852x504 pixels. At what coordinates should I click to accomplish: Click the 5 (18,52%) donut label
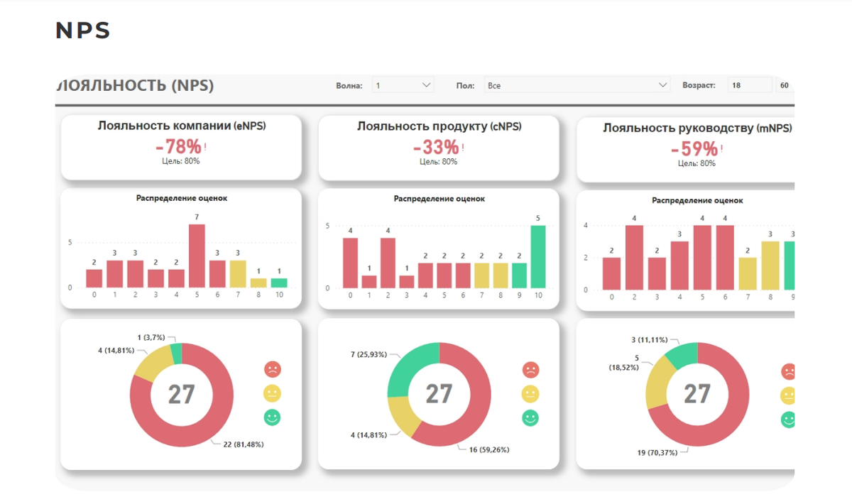[624, 363]
